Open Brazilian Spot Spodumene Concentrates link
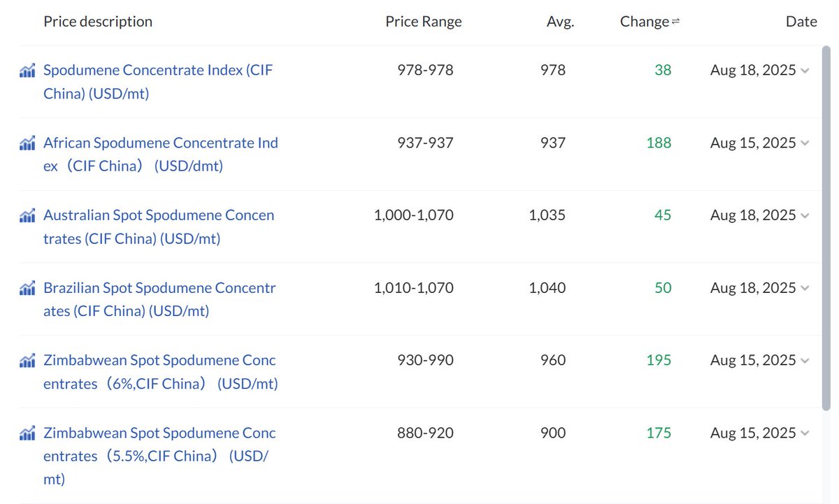The width and height of the screenshot is (839, 504). tap(159, 300)
